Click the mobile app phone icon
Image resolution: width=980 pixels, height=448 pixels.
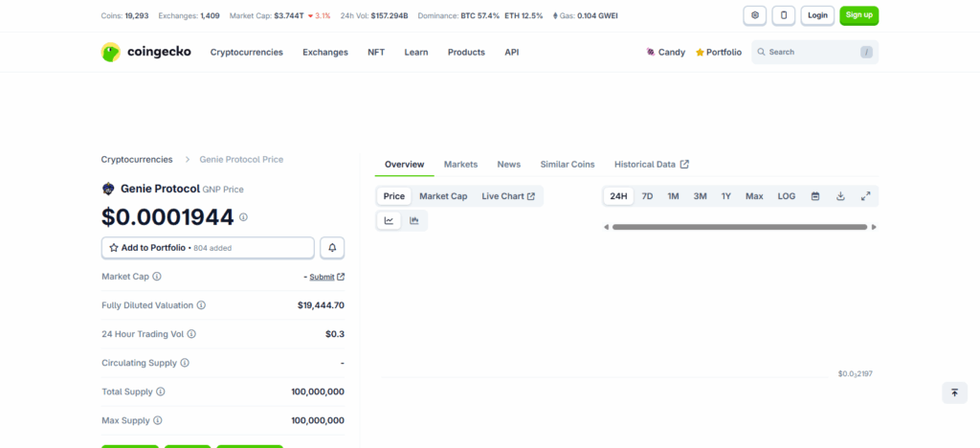click(784, 15)
